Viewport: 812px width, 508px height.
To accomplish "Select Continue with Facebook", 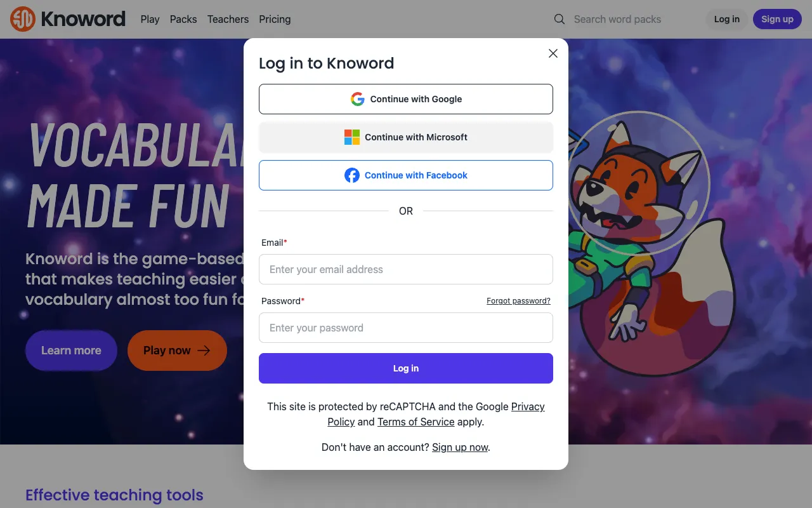I will [406, 175].
